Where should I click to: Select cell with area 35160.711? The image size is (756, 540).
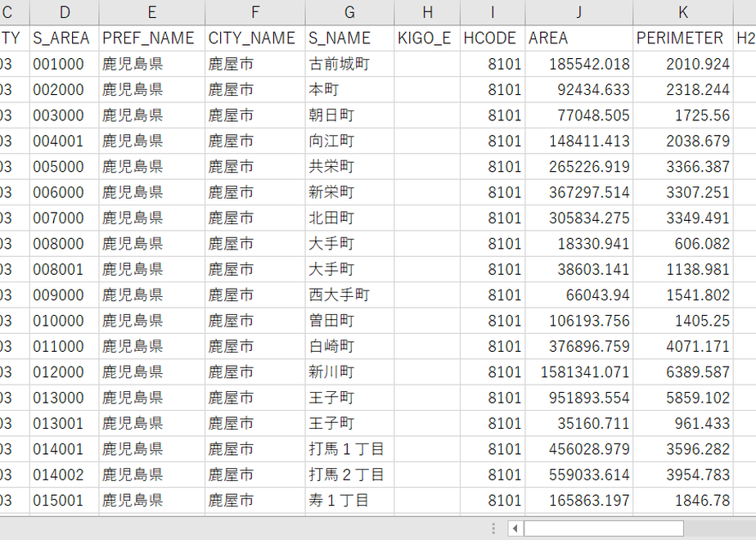click(579, 423)
